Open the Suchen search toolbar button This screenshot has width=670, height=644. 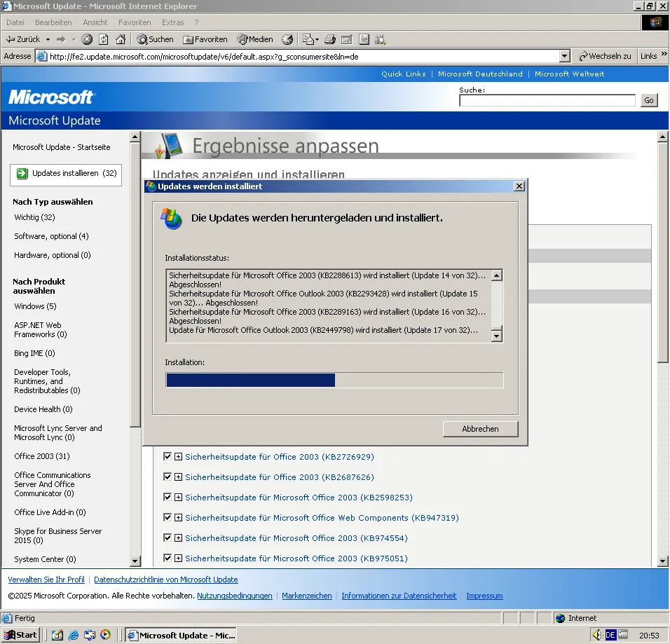click(x=155, y=39)
